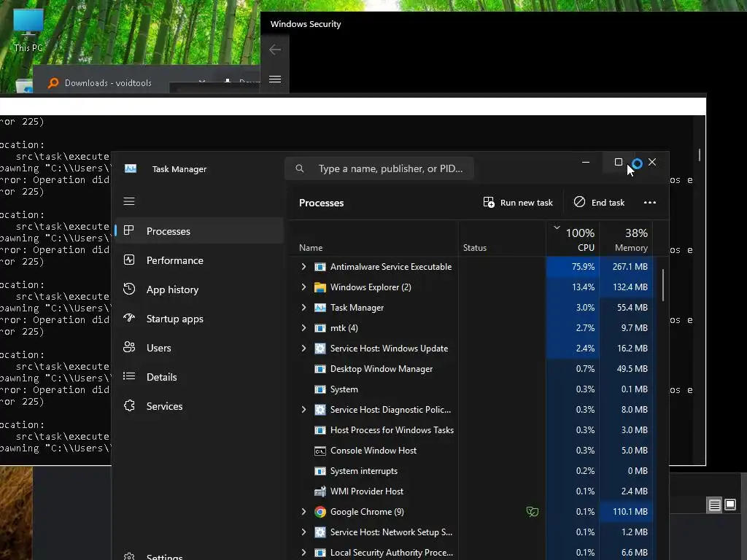This screenshot has height=560, width=747.
Task: Click the Task Manager app icon in the title bar
Action: 131,168
